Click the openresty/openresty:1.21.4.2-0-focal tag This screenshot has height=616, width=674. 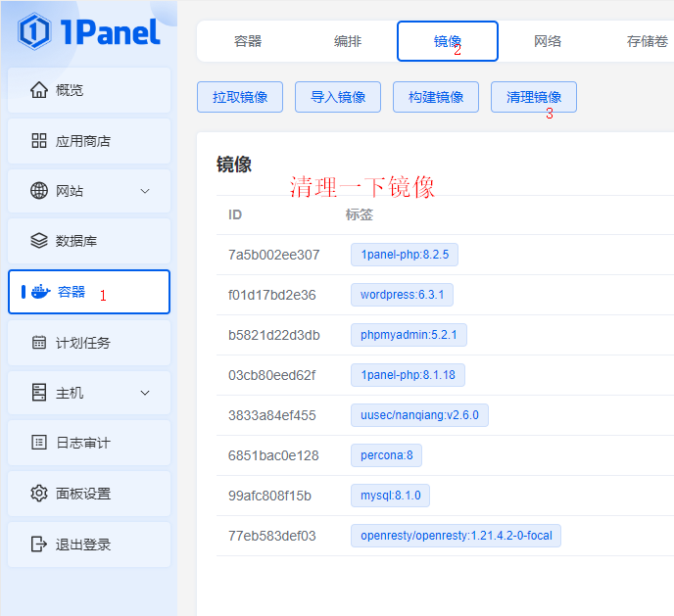click(x=457, y=536)
